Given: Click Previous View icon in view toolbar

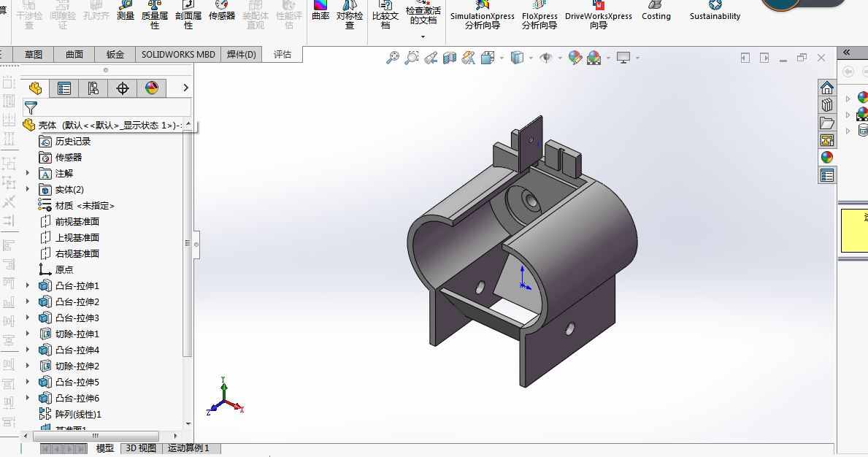Looking at the screenshot, I should point(431,58).
